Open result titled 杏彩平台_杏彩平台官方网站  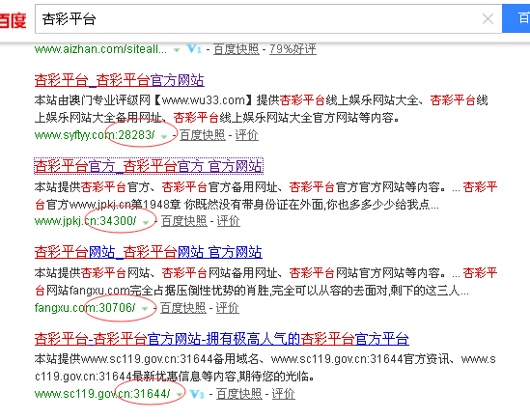coord(120,80)
